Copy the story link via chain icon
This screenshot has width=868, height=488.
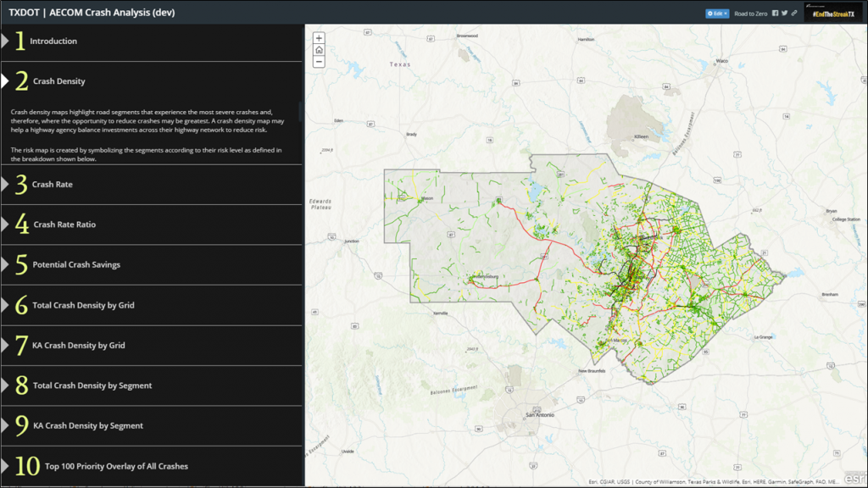(793, 14)
